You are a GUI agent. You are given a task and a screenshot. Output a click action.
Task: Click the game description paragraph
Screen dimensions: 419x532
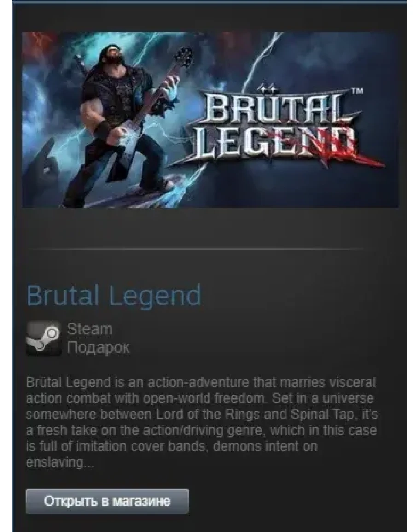tap(202, 422)
